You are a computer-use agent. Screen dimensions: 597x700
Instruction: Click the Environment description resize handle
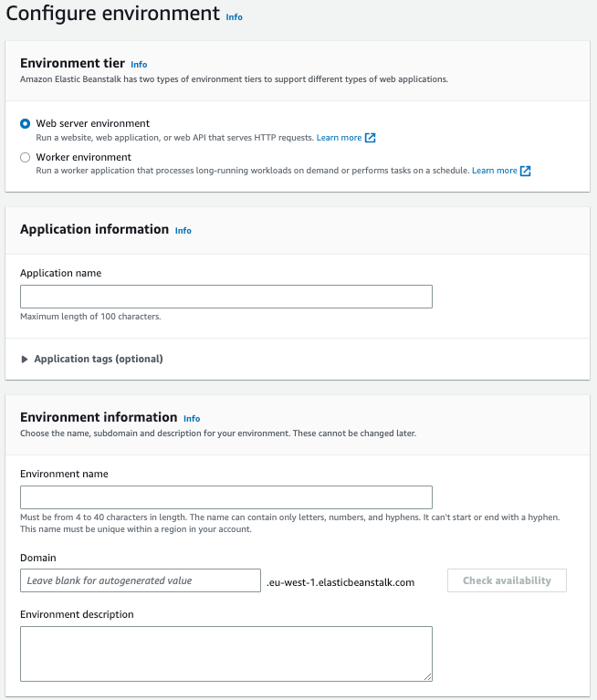click(427, 676)
